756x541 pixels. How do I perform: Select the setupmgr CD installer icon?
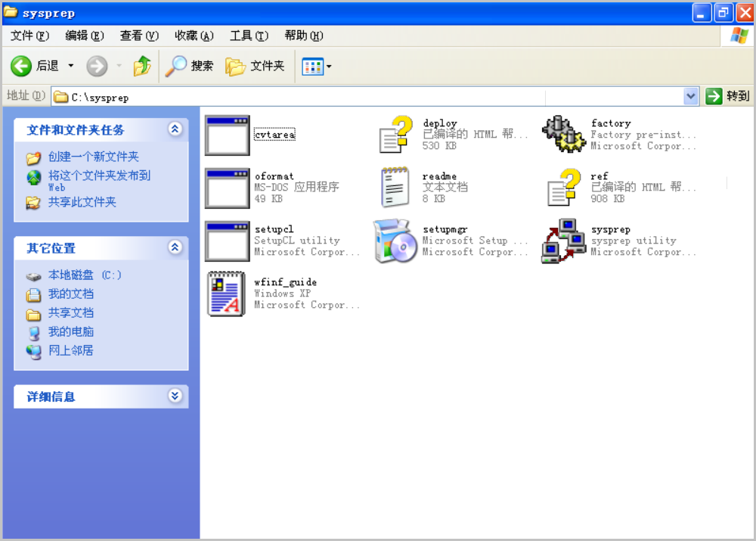click(x=395, y=241)
